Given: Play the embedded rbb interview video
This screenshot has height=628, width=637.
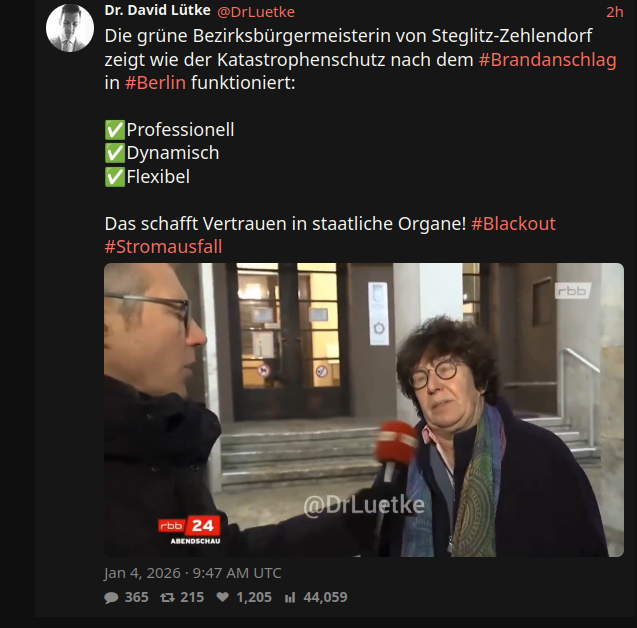Looking at the screenshot, I should click(364, 410).
